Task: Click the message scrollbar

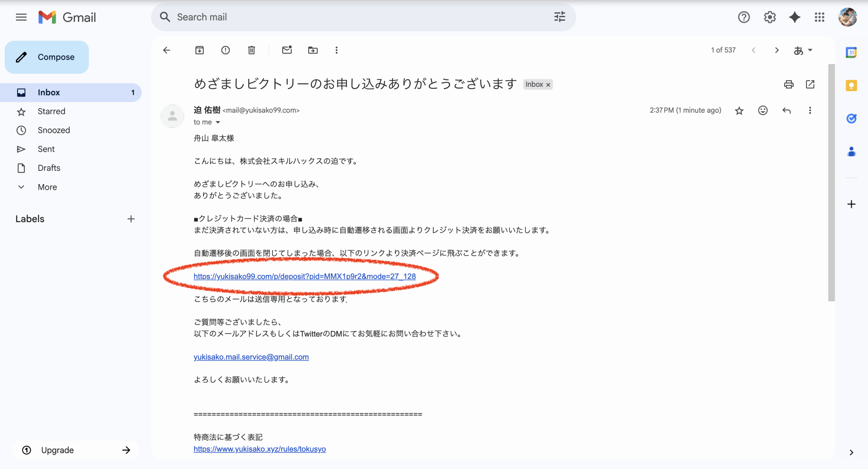Action: tap(831, 183)
